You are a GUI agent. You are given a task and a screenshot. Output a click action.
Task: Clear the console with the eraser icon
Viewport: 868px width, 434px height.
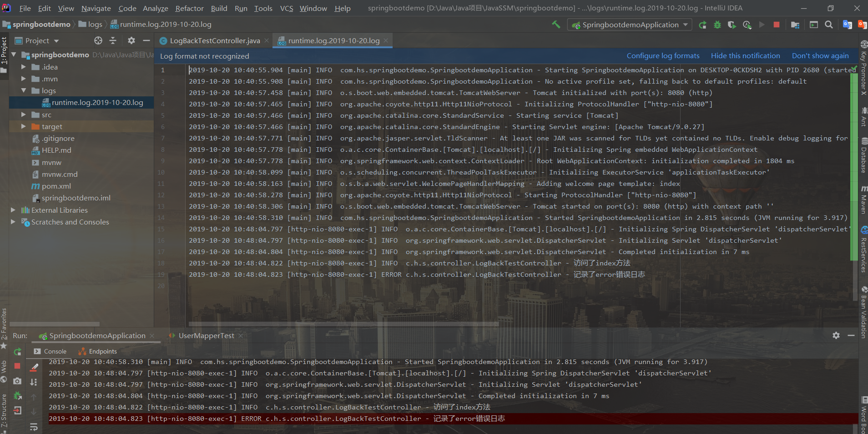(34, 367)
